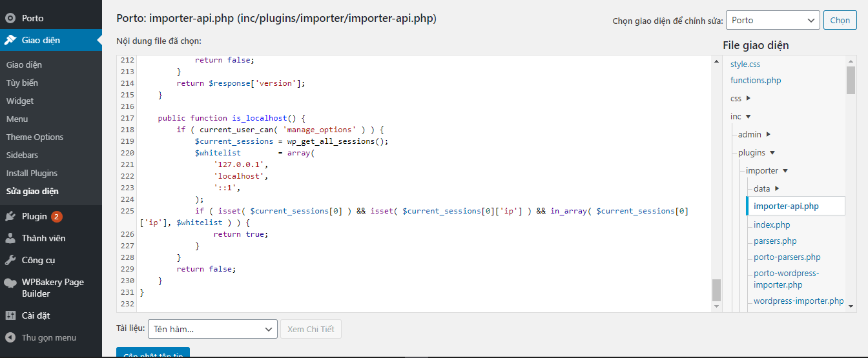
Task: Open porto-parsers.php file
Action: 787,257
